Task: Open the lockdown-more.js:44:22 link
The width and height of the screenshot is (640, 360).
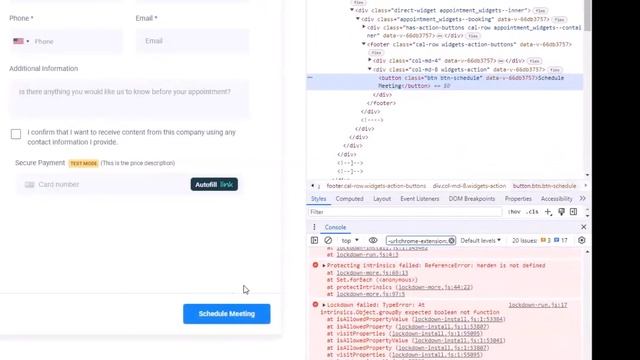Action: click(434, 287)
